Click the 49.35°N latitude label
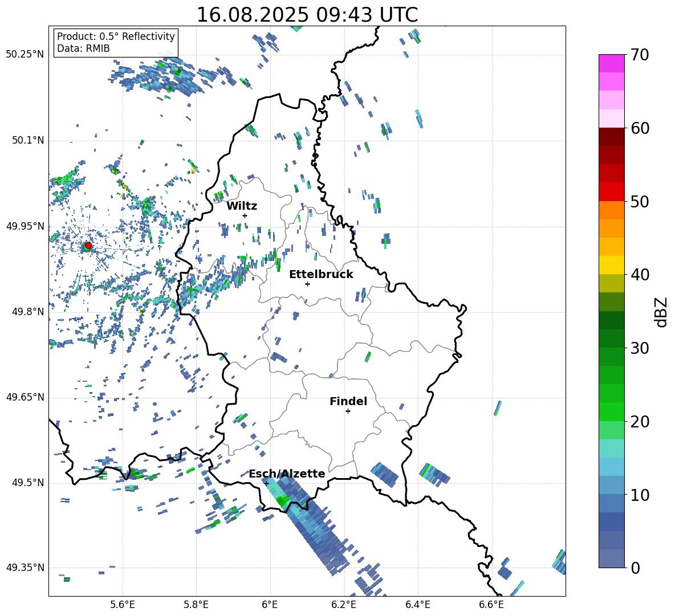The image size is (675, 616). (x=25, y=568)
